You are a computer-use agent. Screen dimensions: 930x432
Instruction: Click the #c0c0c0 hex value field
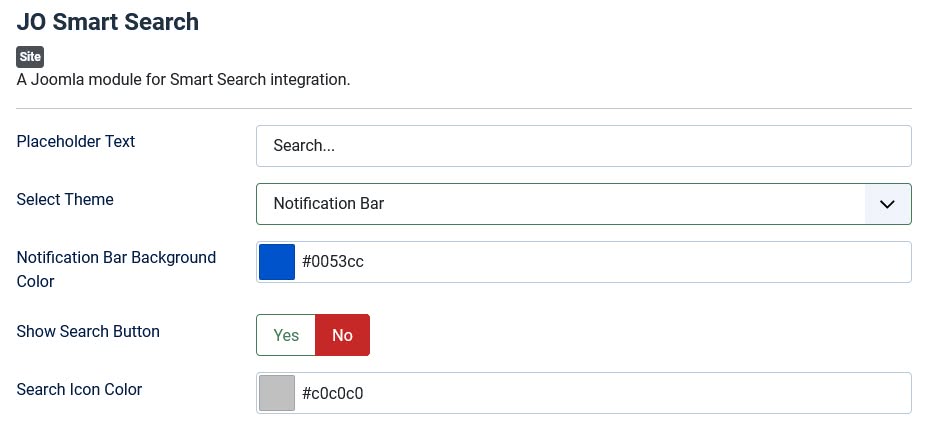pos(600,393)
